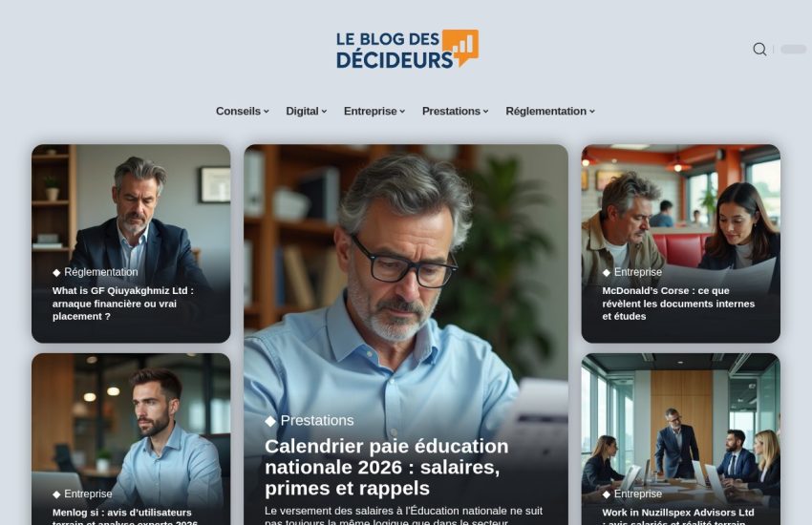Image resolution: width=812 pixels, height=525 pixels.
Task: Open the Work in Nuzillspex Advisors article
Action: tap(678, 517)
